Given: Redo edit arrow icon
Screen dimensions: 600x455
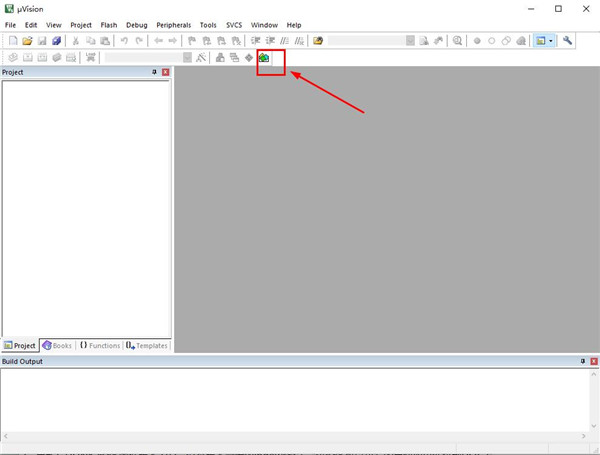Looking at the screenshot, I should pos(139,41).
